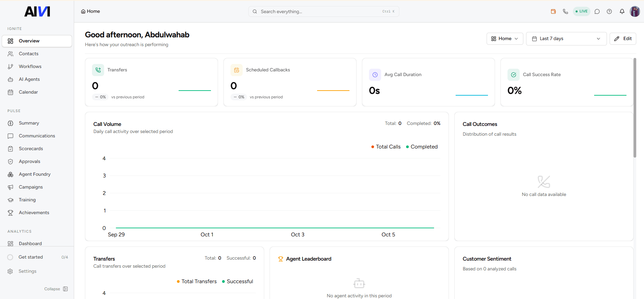Click the Call Success Rate check icon
Screen dimensions: 644x299
[514, 75]
